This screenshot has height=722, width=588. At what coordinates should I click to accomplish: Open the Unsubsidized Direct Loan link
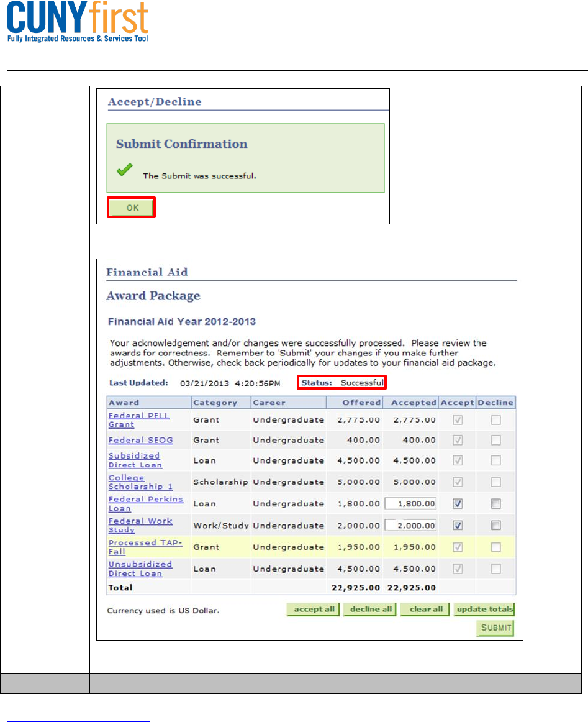(140, 569)
